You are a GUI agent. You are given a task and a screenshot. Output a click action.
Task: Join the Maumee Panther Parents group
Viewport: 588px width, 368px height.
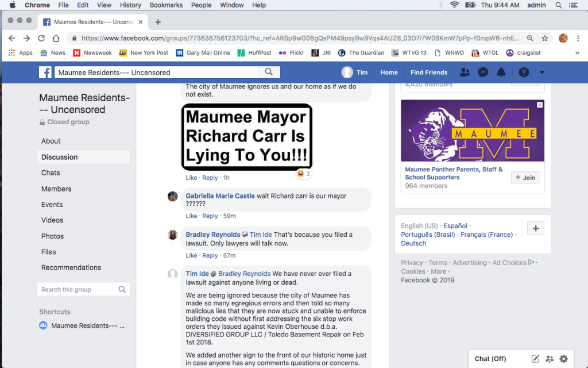[525, 178]
